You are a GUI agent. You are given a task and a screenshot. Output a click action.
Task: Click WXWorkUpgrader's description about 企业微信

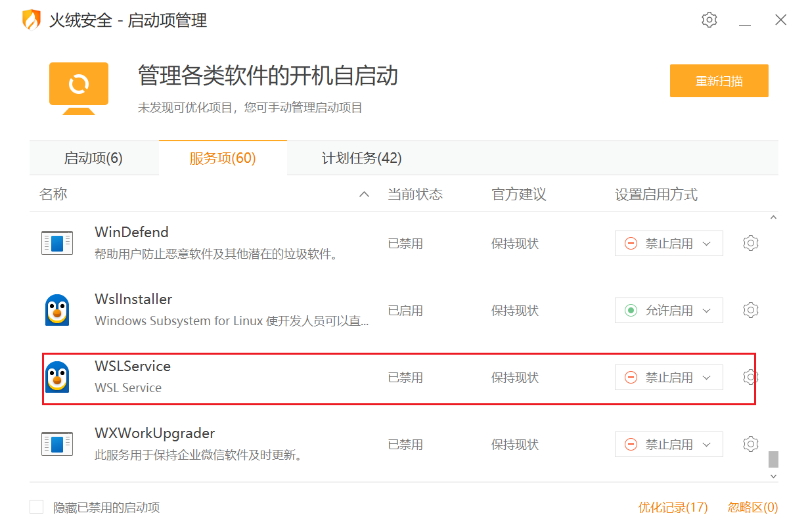click(x=200, y=454)
